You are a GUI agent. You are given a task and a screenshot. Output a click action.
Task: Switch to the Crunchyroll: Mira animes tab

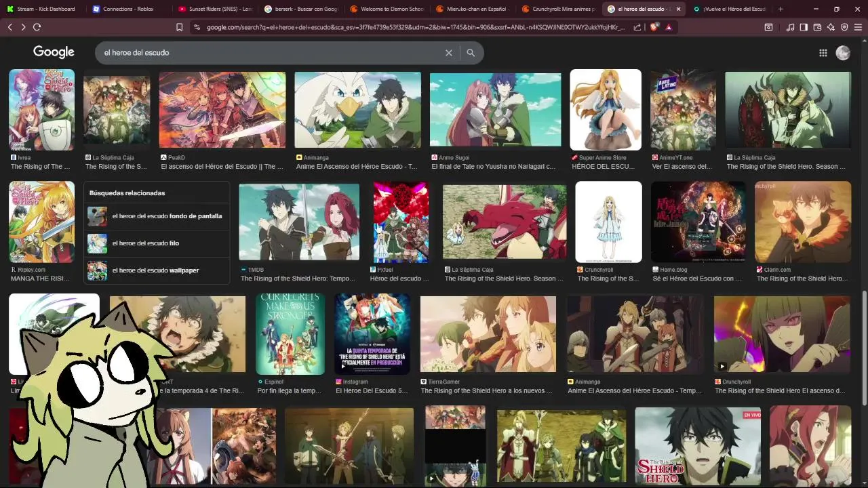pyautogui.click(x=559, y=9)
